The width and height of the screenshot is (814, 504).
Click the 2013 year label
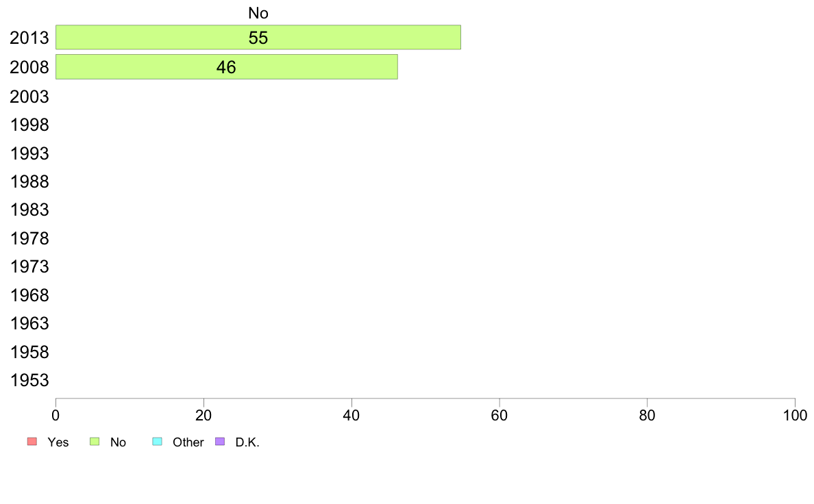click(x=29, y=38)
